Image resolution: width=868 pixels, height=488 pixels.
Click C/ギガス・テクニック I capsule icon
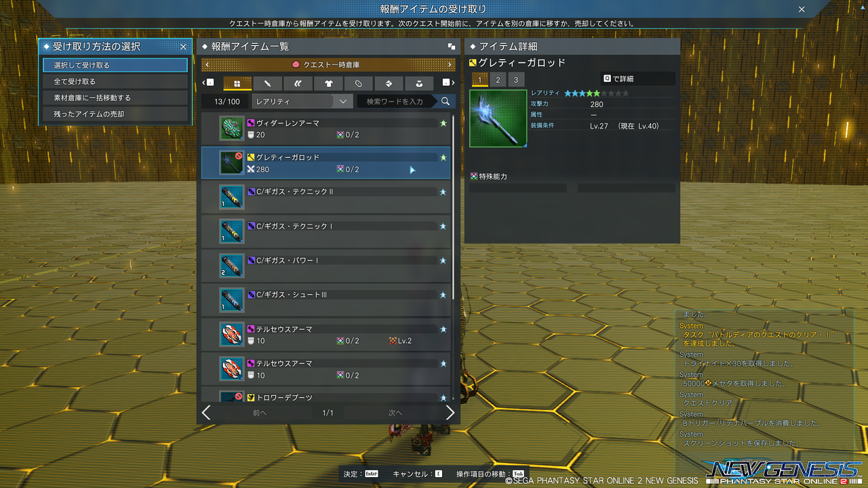232,232
